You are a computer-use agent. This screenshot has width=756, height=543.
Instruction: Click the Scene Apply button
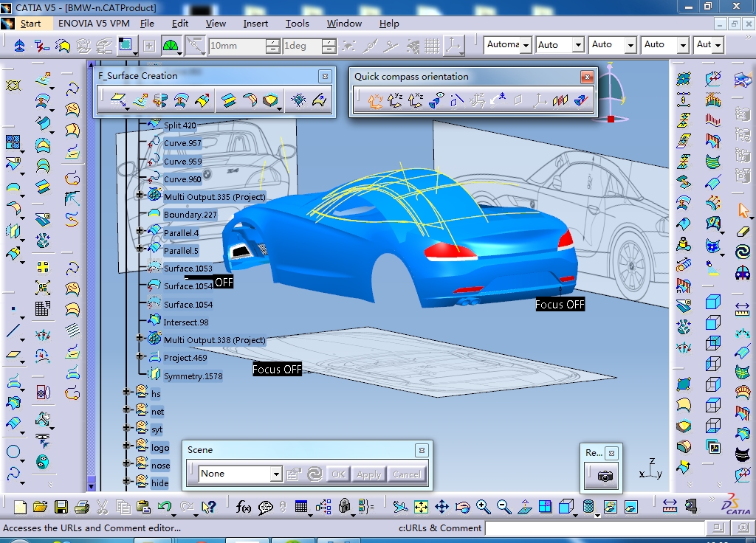[x=369, y=474]
